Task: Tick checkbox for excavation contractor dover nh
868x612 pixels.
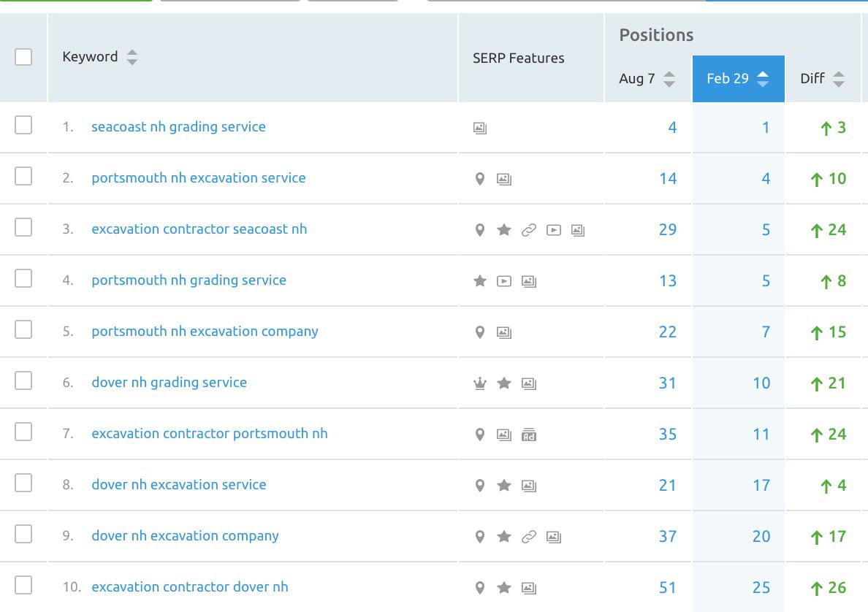Action: click(23, 585)
